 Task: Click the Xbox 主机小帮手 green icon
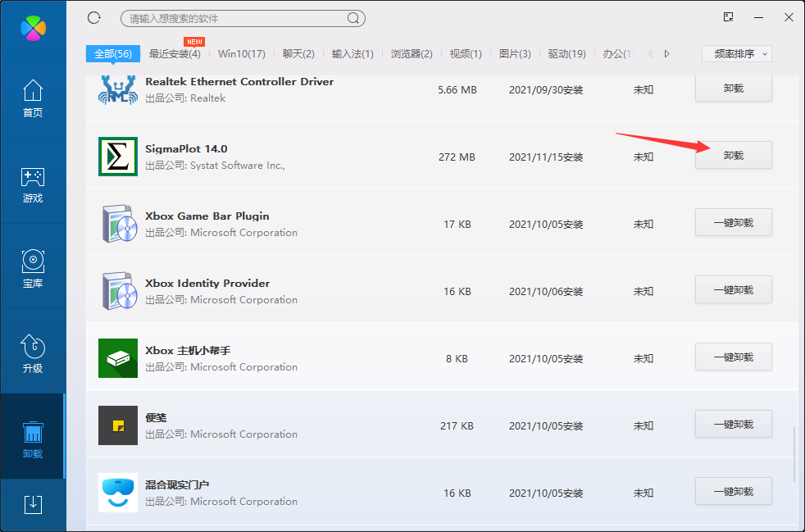pyautogui.click(x=118, y=358)
